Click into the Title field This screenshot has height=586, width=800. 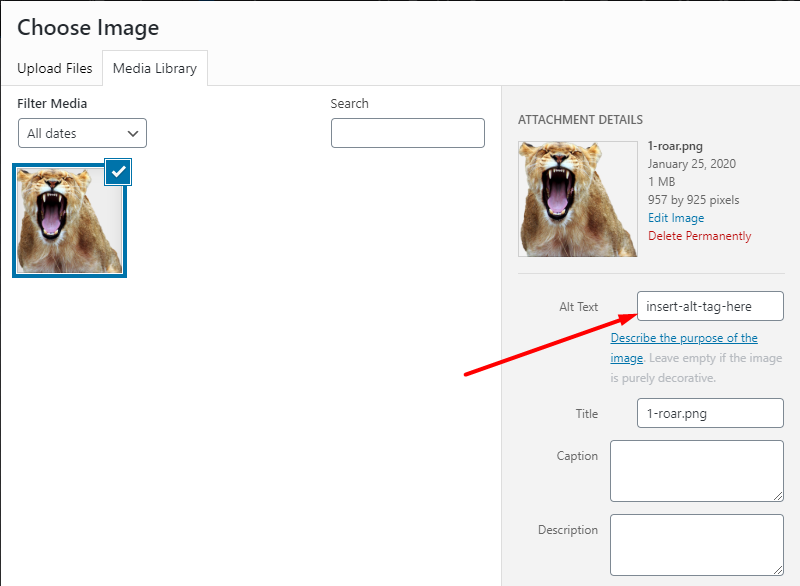click(710, 413)
